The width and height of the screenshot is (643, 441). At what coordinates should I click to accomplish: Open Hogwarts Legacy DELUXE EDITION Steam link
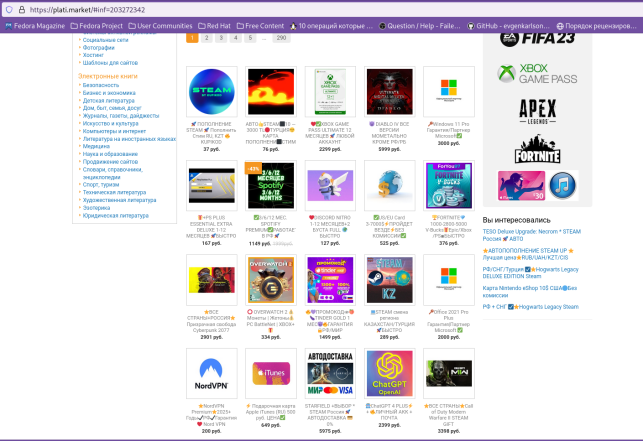[x=531, y=273]
